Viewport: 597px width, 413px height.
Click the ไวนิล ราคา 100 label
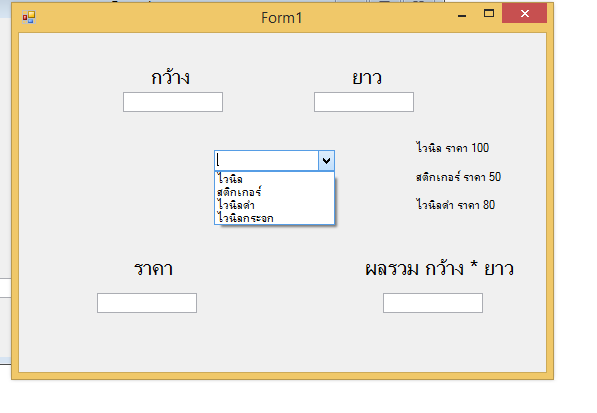(452, 148)
